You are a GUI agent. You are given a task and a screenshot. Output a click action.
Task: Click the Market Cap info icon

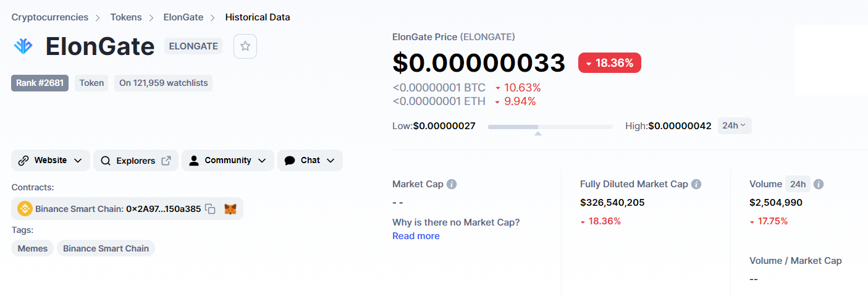point(452,184)
